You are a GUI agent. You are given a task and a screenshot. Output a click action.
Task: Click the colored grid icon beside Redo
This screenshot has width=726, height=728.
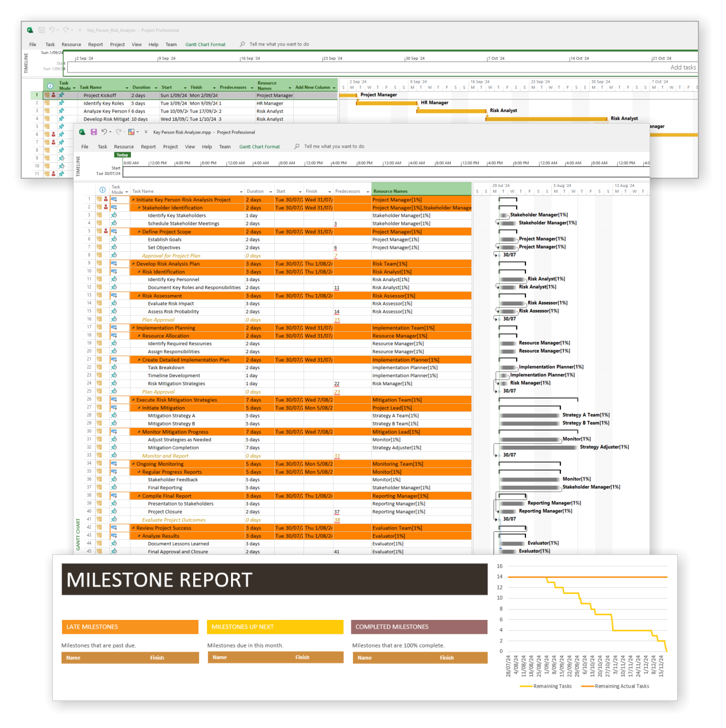click(x=131, y=132)
